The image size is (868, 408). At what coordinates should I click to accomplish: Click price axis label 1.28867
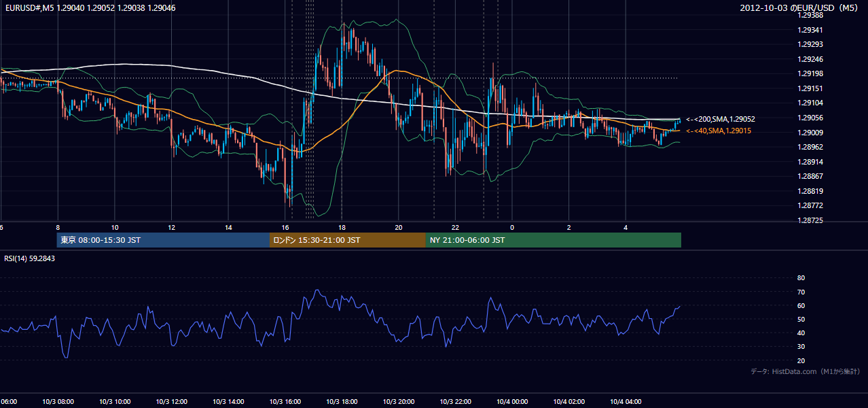(812, 176)
